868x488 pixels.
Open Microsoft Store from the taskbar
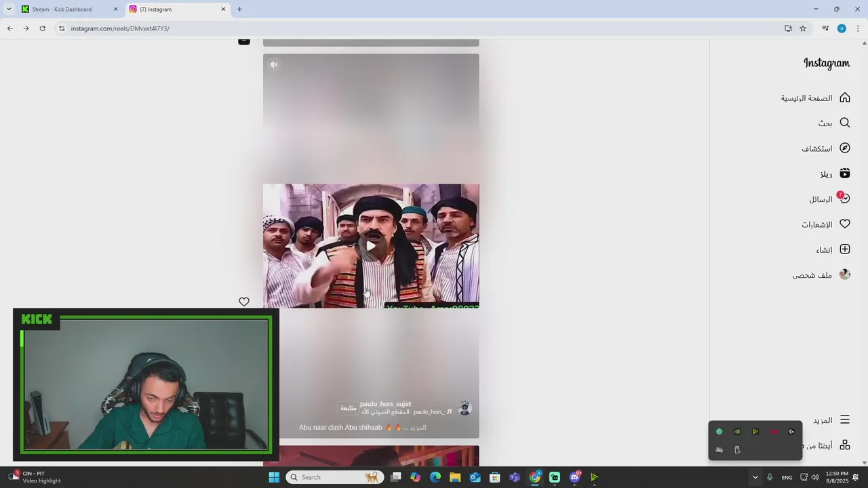pyautogui.click(x=495, y=477)
